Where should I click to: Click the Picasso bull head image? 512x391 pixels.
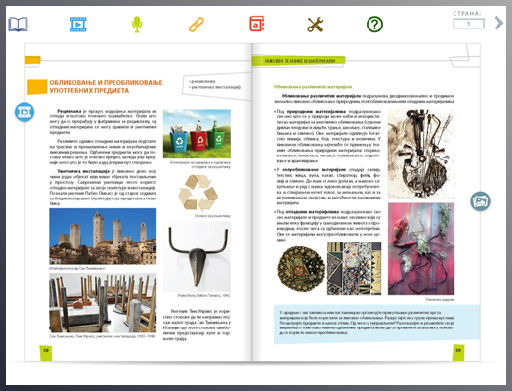(197, 257)
